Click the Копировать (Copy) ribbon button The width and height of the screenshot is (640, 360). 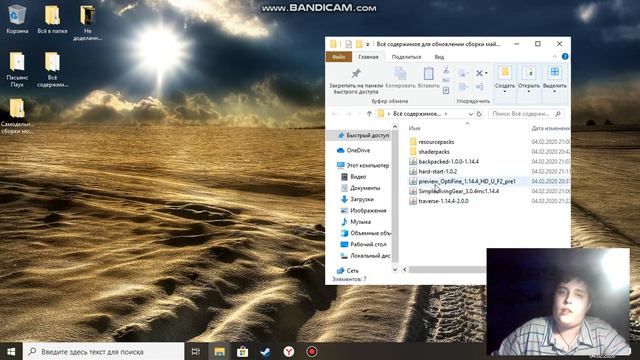pos(400,78)
